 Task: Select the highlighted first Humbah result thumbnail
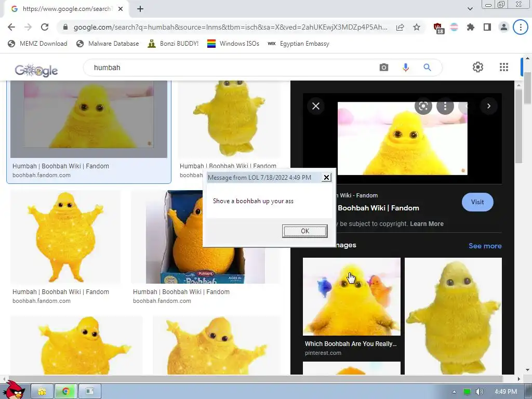tap(88, 119)
